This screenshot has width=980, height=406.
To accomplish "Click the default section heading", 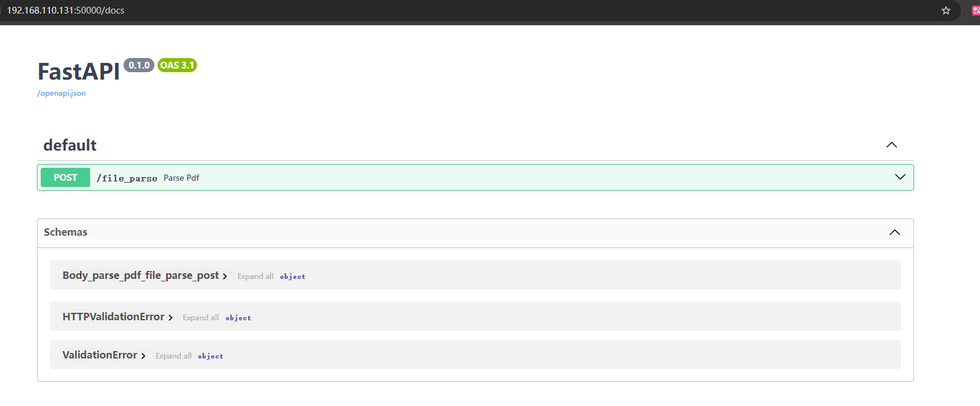I will click(x=70, y=145).
